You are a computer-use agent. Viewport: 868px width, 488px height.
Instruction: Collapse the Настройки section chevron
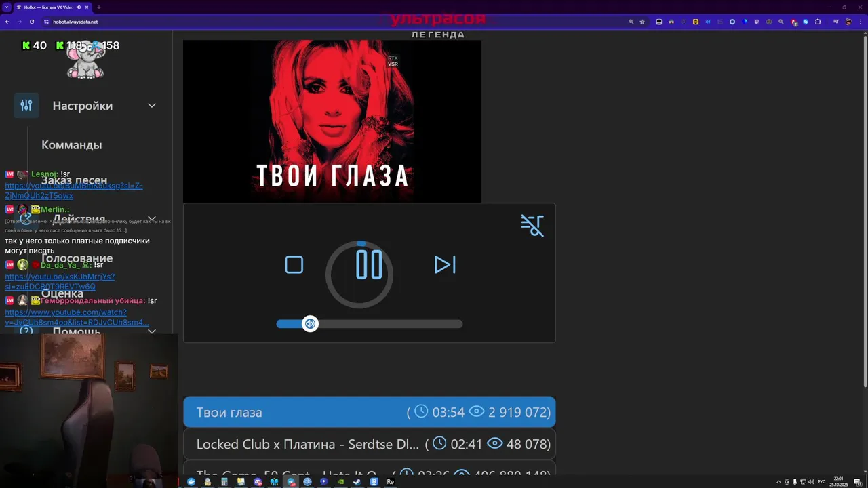tap(152, 106)
